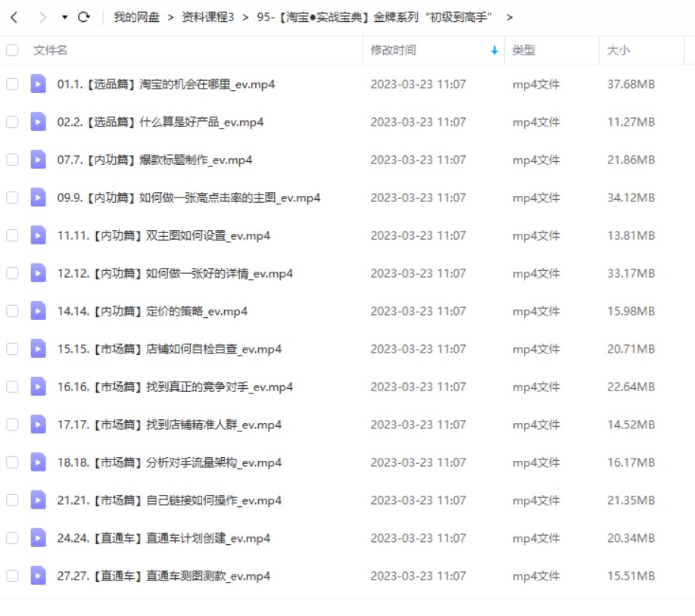Select file name 16.16.【市场篇】找到真正的竞争对手_ev.mp4

tap(175, 387)
